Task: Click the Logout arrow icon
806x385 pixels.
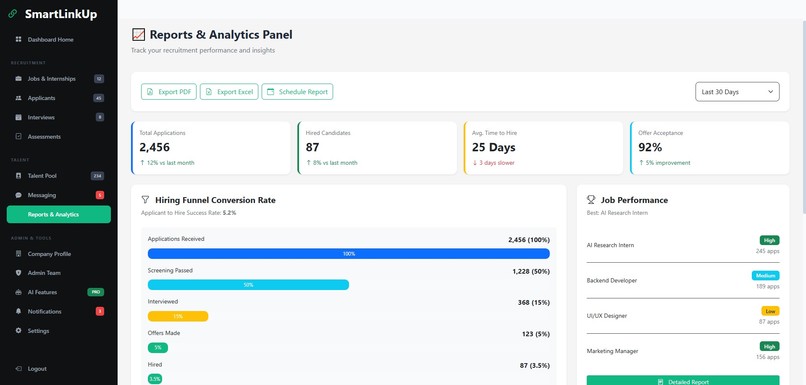Action: (19, 369)
